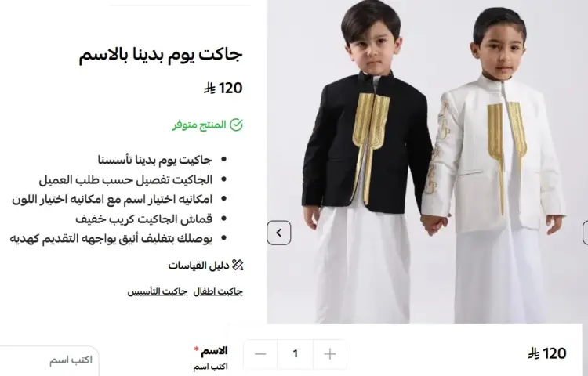
Task: Click the bullet الجاكيت تفصيل حسب طلب العميل
Action: 125,179
